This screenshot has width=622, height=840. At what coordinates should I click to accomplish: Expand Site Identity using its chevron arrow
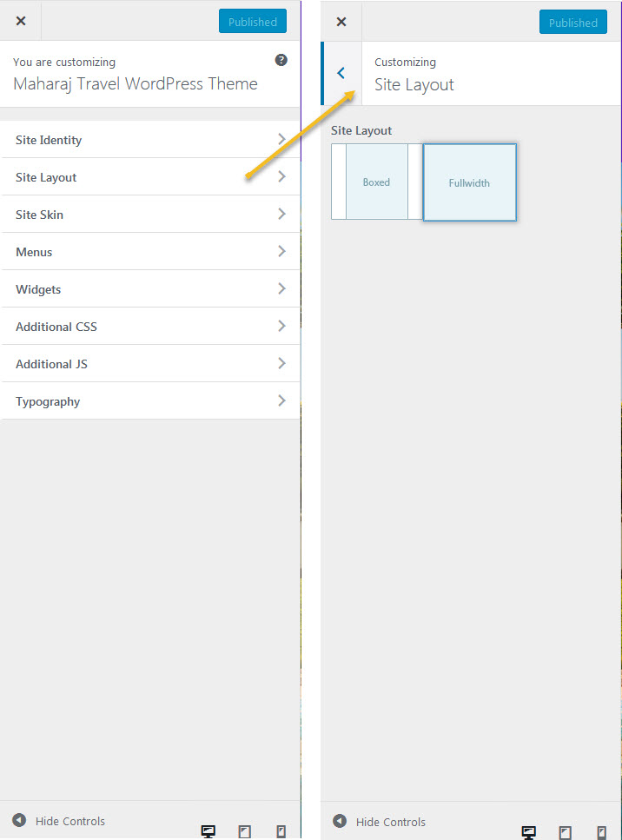(x=281, y=139)
